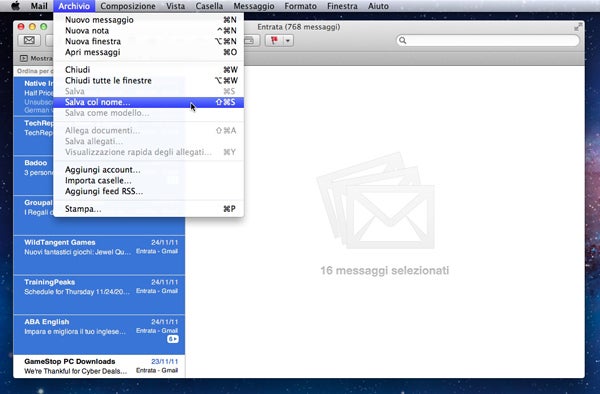Select the GameStop PC Downloads message
Screen dimensions: 600x394
(99, 366)
